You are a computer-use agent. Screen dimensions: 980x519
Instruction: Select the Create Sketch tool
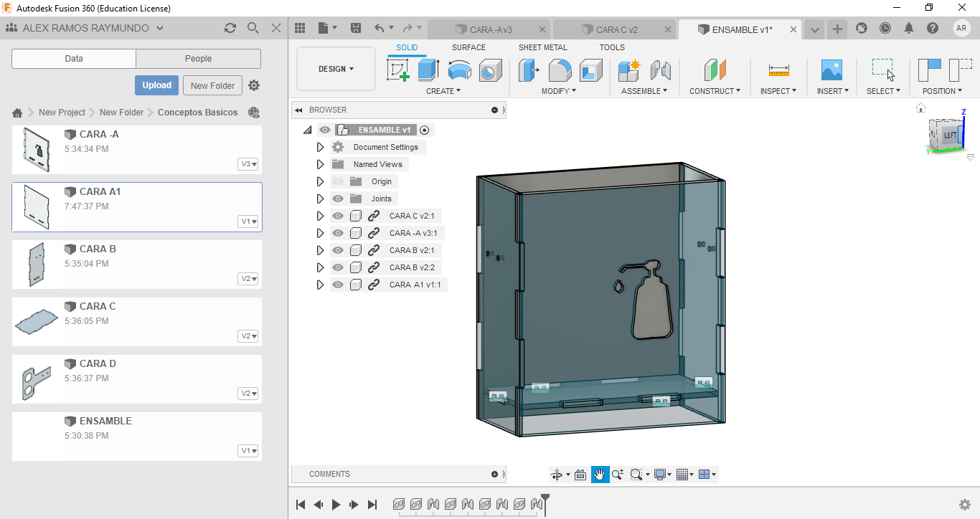pyautogui.click(x=397, y=70)
